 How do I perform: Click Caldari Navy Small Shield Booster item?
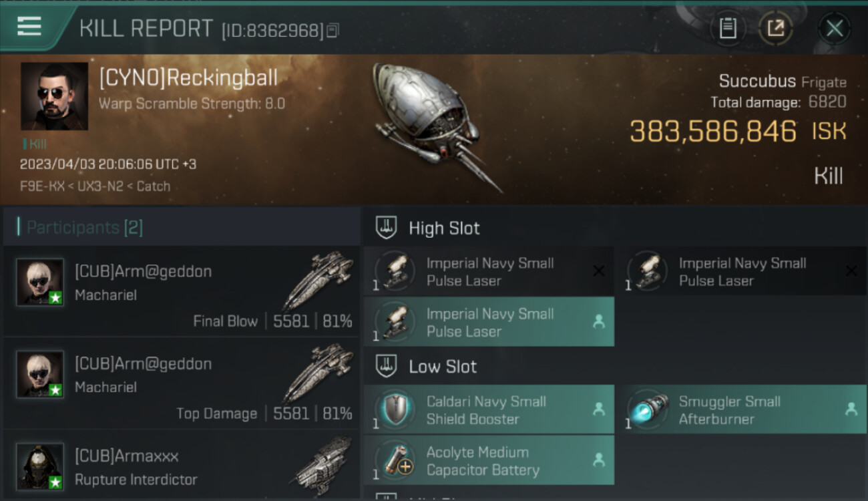489,410
